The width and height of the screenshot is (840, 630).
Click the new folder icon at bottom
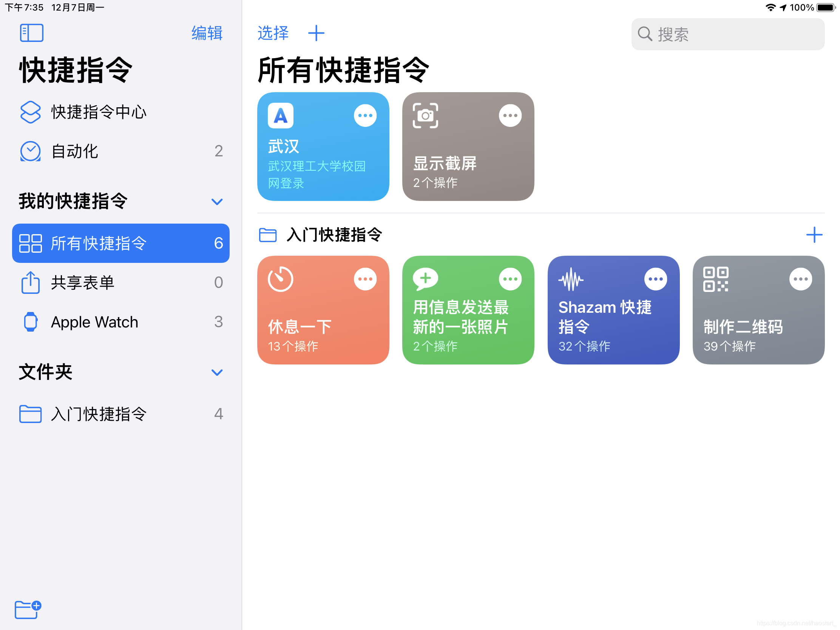click(28, 610)
